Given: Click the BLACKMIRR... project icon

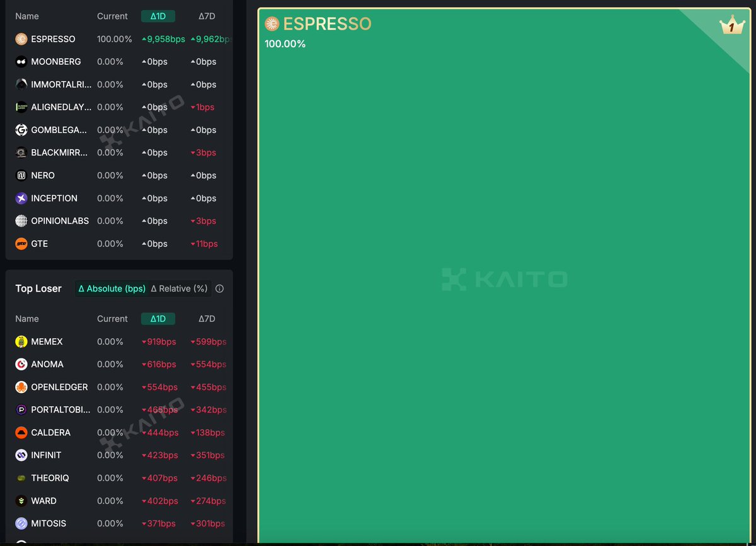Looking at the screenshot, I should tap(21, 152).
